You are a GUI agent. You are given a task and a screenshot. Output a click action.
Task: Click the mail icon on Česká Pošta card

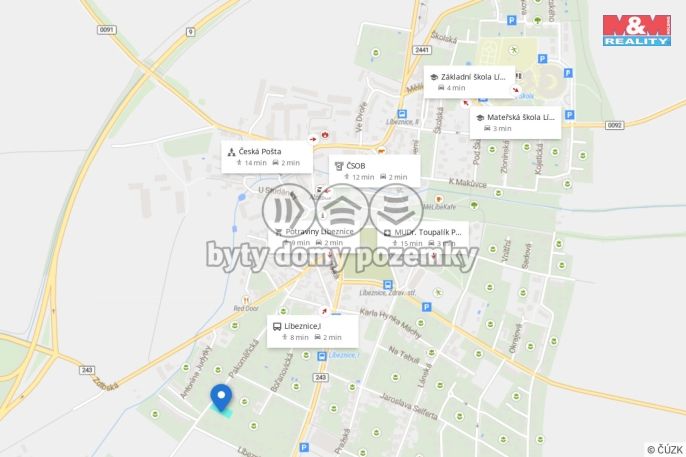click(231, 152)
